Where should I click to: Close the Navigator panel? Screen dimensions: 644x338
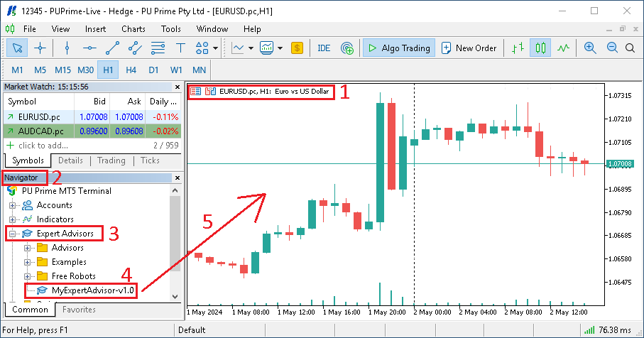pyautogui.click(x=178, y=178)
